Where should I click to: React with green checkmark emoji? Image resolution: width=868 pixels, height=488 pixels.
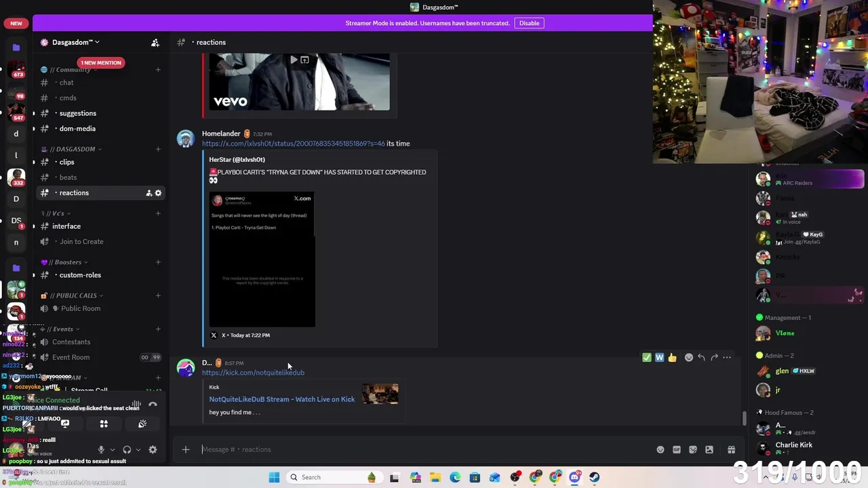[x=647, y=357]
